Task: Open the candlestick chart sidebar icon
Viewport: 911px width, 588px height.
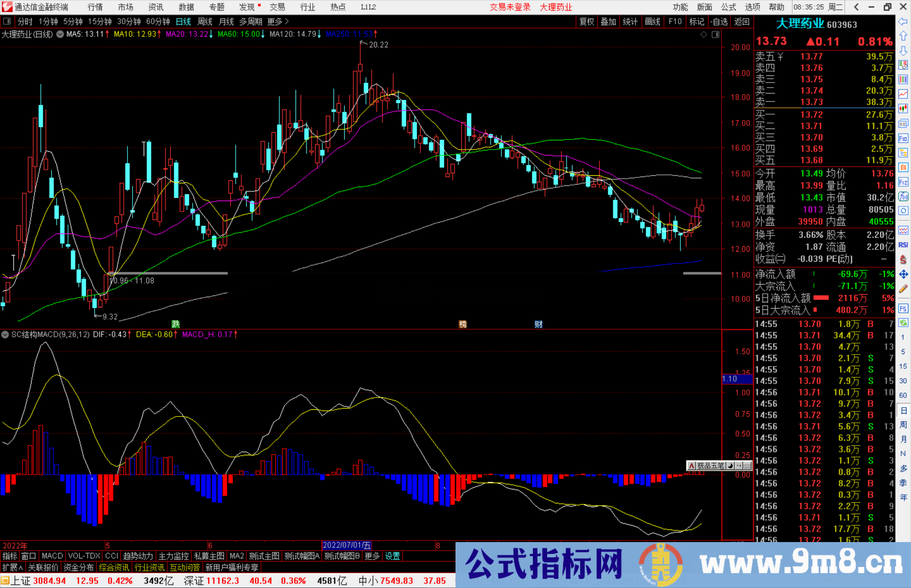Action: [903, 109]
